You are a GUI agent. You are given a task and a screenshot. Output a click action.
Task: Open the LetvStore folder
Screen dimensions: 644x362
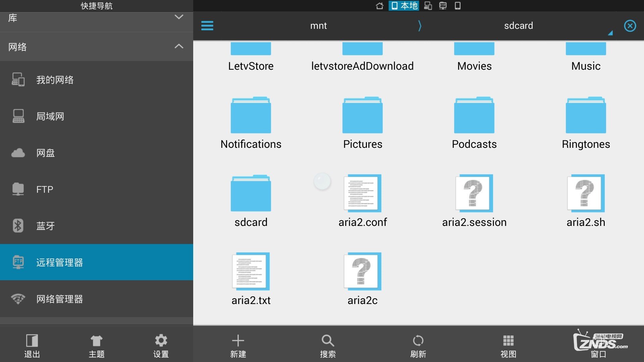pyautogui.click(x=251, y=57)
